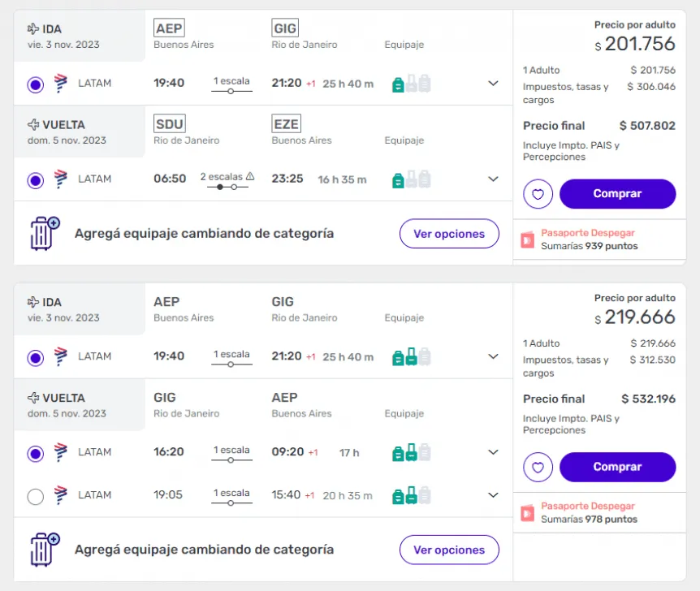Click the heart favorite icon for $507.802 offer

[539, 194]
